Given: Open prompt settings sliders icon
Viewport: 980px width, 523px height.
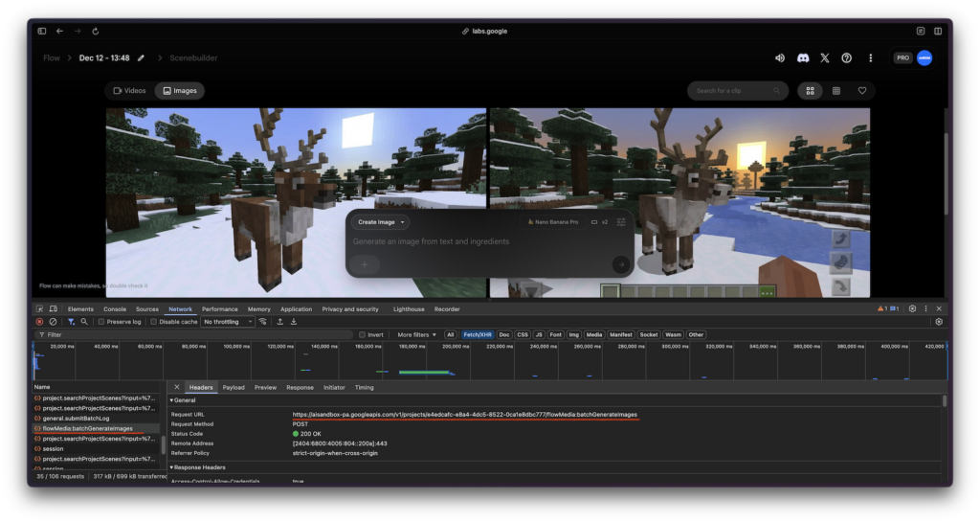Looking at the screenshot, I should [x=621, y=221].
